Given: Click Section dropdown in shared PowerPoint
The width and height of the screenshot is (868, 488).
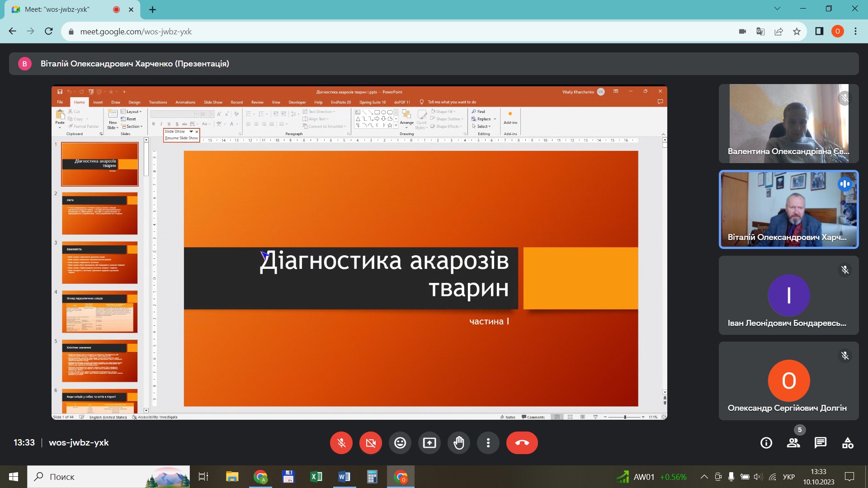Looking at the screenshot, I should pyautogui.click(x=132, y=127).
